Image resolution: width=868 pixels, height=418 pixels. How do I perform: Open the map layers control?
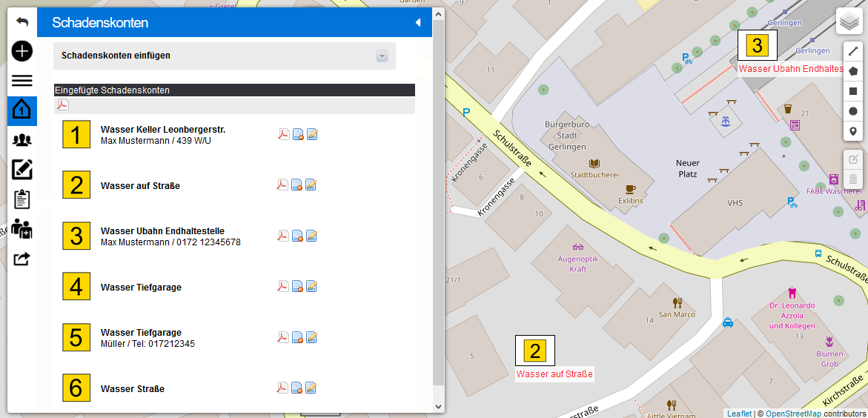(849, 21)
